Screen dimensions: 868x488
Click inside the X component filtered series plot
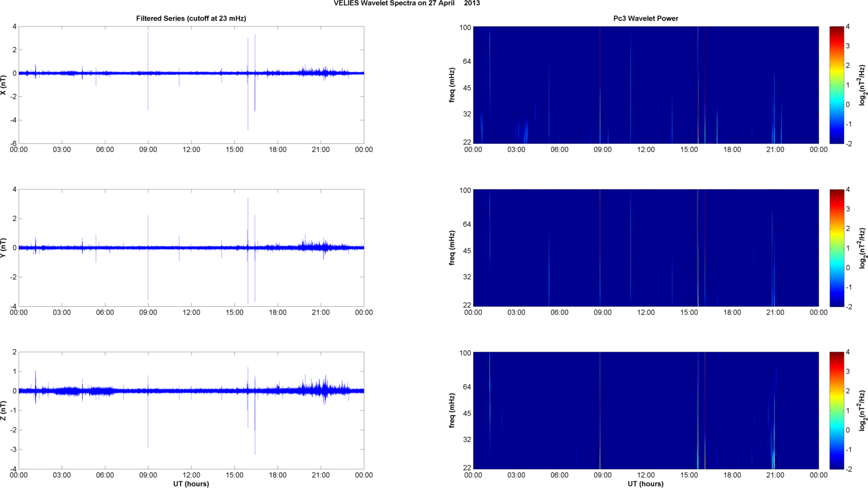point(191,85)
